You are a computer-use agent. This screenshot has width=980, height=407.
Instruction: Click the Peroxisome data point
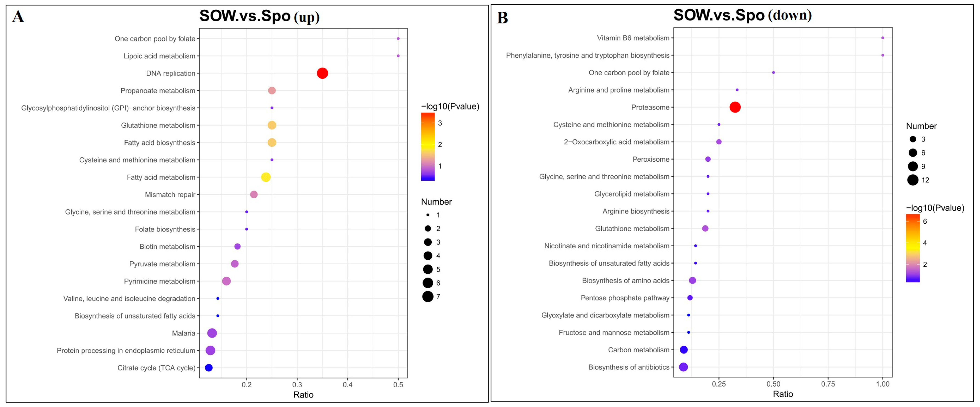tap(708, 159)
